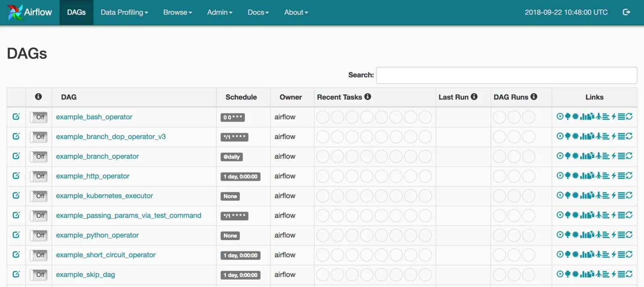Switch on the example_http_operator DAG
The height and width of the screenshot is (287, 644).
[x=39, y=176]
